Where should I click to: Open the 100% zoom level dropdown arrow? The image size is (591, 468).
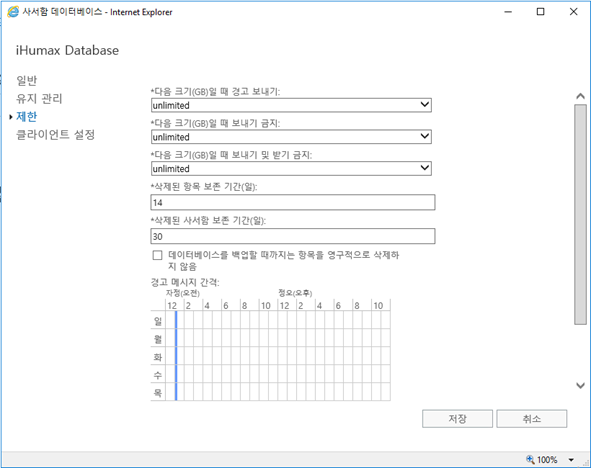[571, 460]
